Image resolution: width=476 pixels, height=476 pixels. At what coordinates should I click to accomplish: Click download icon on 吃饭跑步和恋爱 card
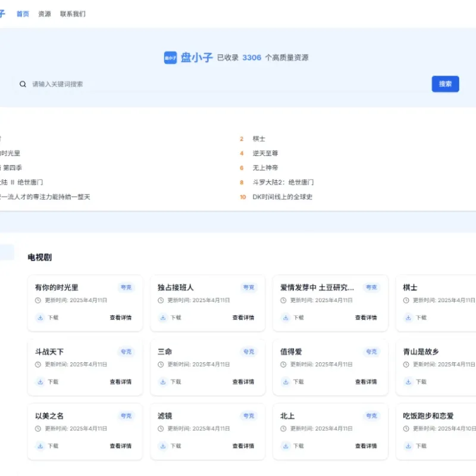408,446
